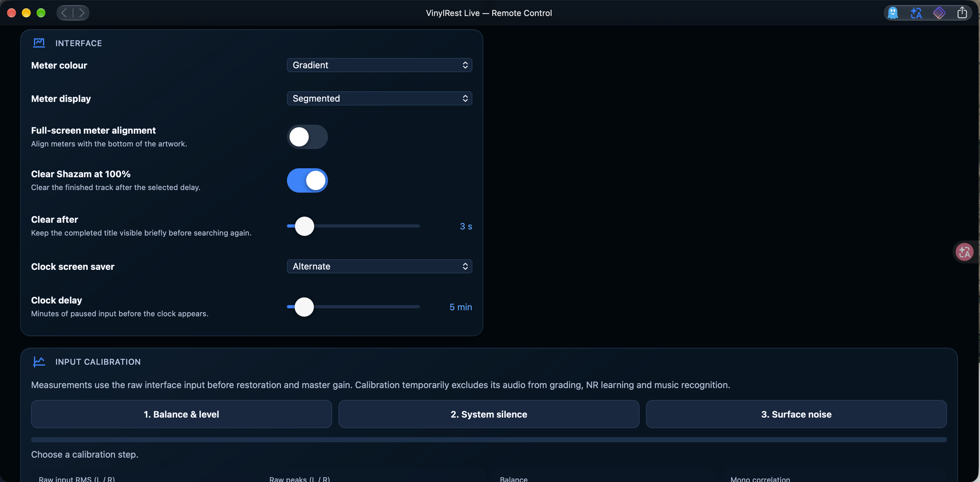Click 'Clear Shazam at 100%' label
980x482 pixels.
81,174
